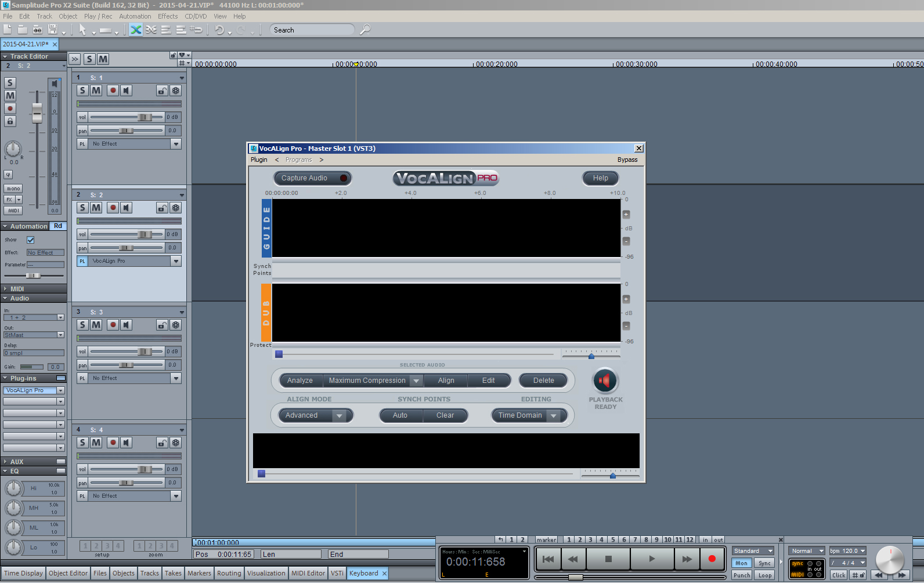Screen dimensions: 924x583
Task: Click the Delete button in VocALign
Action: (x=544, y=381)
